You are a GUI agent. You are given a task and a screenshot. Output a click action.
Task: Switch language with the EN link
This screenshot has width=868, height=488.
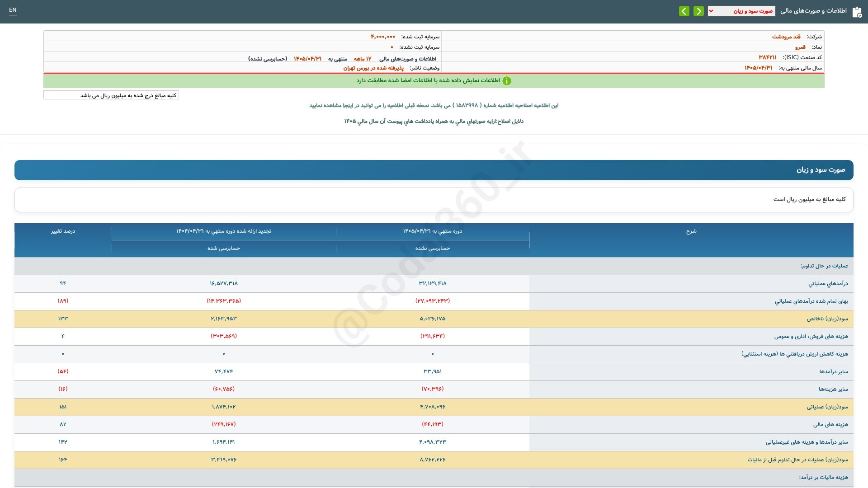[13, 10]
